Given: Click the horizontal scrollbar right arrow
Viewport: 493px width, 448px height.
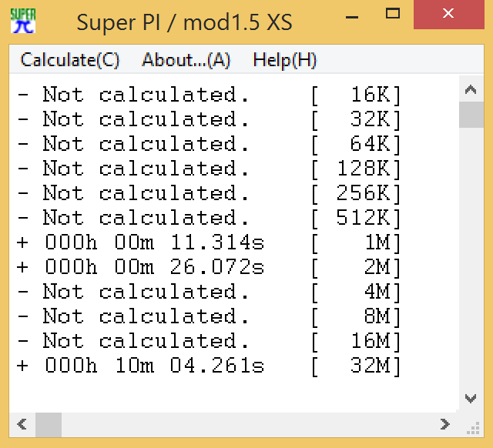Looking at the screenshot, I should click(445, 424).
